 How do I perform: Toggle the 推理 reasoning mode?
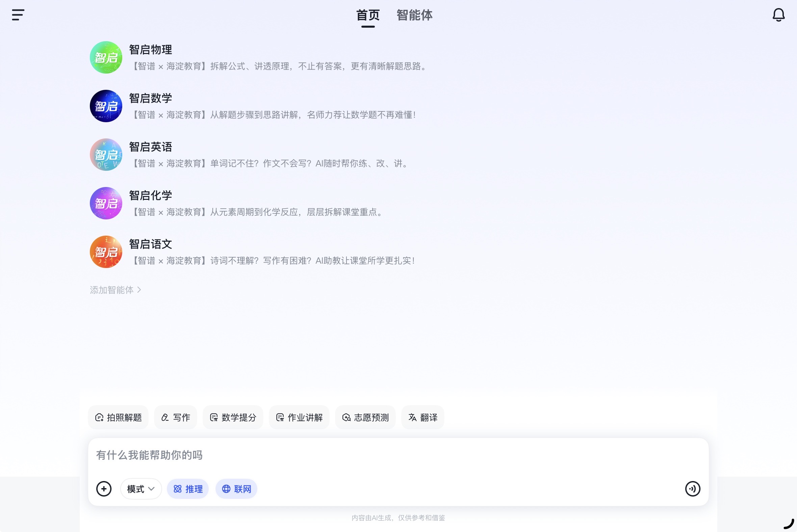tap(188, 489)
